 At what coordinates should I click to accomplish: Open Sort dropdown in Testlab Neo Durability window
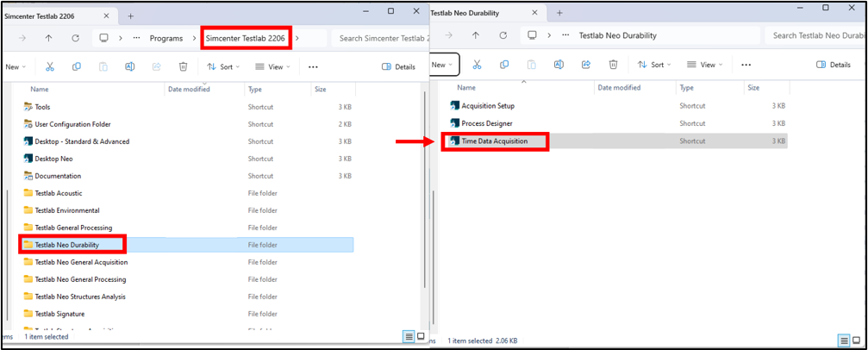(654, 65)
